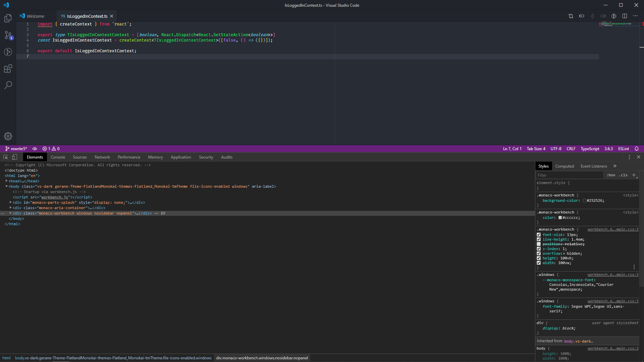Open color picker for #cccccc swatch
Image resolution: width=644 pixels, height=362 pixels.
tap(560, 218)
